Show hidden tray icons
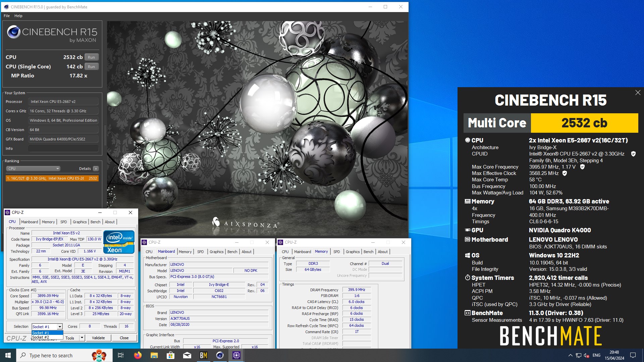Viewport: 644px width, 362px height. click(x=570, y=355)
